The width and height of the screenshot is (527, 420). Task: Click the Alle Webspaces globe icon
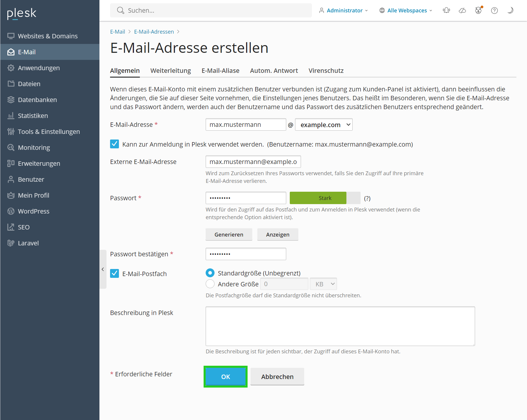[382, 11]
